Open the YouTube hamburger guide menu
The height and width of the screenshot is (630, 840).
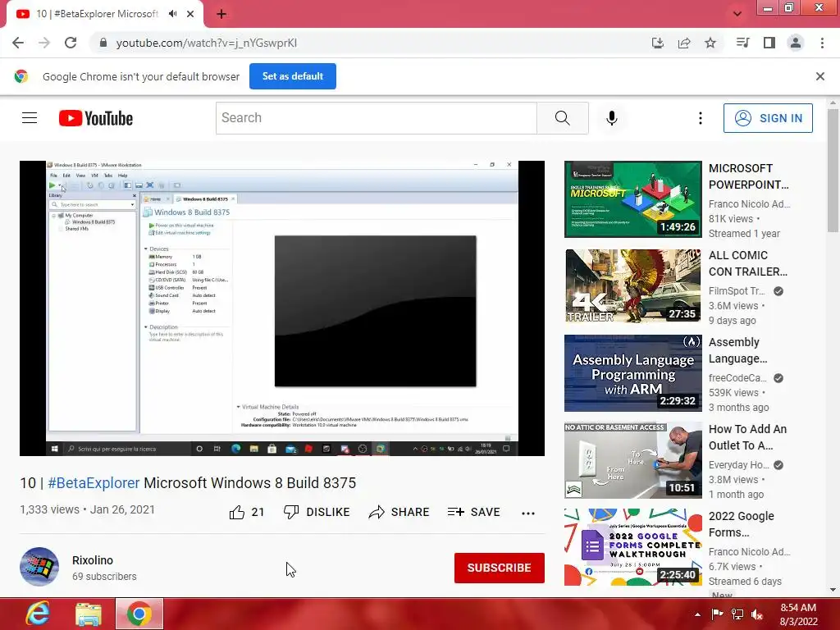[x=30, y=118]
